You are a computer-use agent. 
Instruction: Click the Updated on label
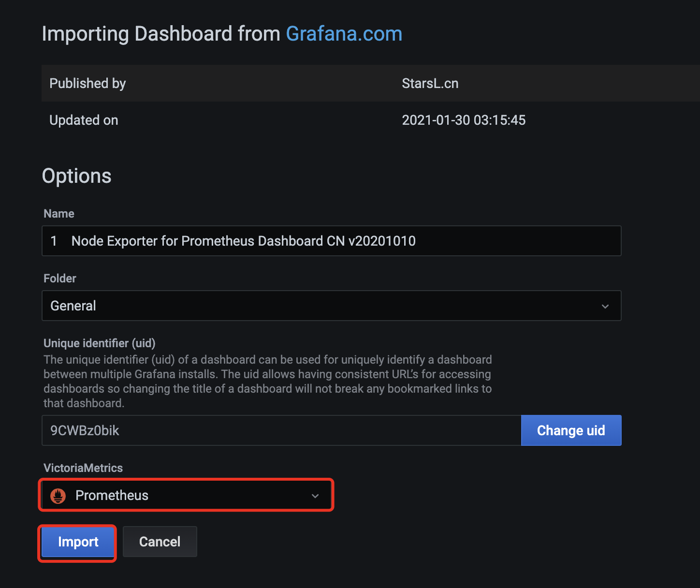tap(84, 120)
